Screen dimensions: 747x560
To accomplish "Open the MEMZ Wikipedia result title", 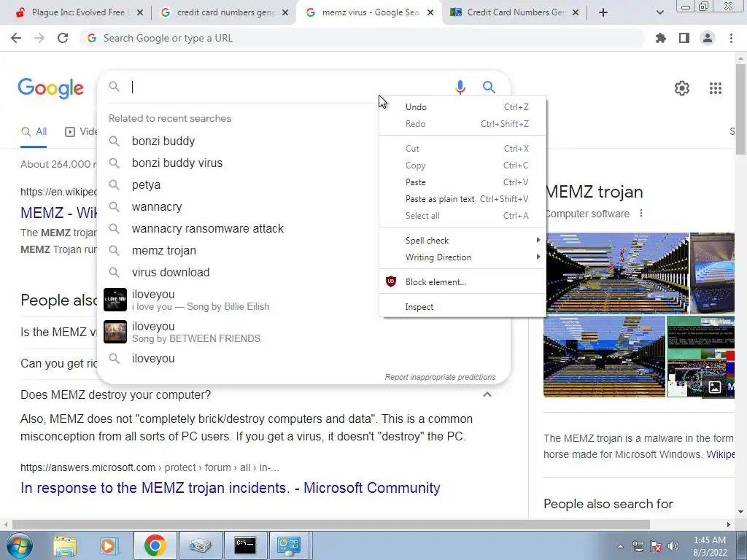I will pyautogui.click(x=59, y=212).
